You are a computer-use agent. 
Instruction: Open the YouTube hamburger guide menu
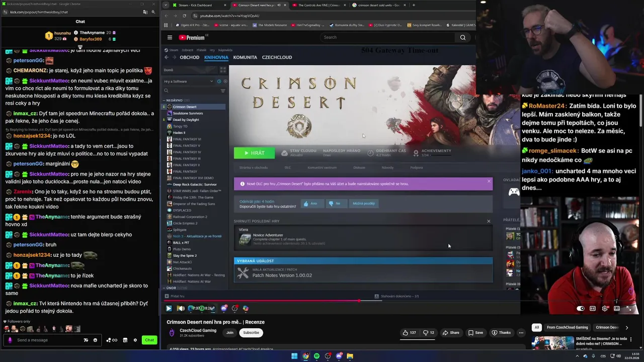point(170,37)
